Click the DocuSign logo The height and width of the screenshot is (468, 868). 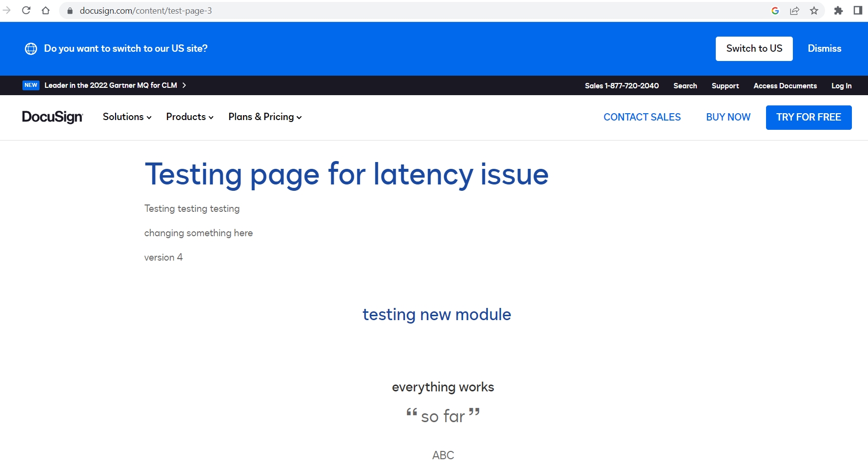[x=53, y=117]
